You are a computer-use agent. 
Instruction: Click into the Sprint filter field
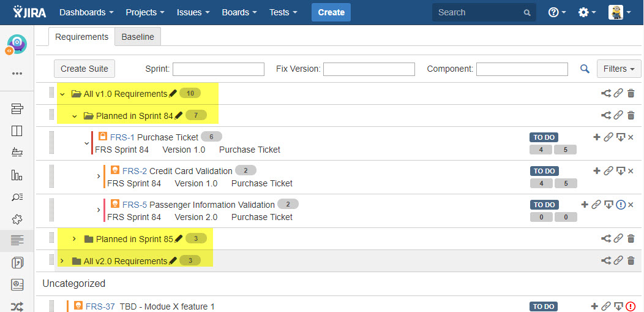coord(219,69)
